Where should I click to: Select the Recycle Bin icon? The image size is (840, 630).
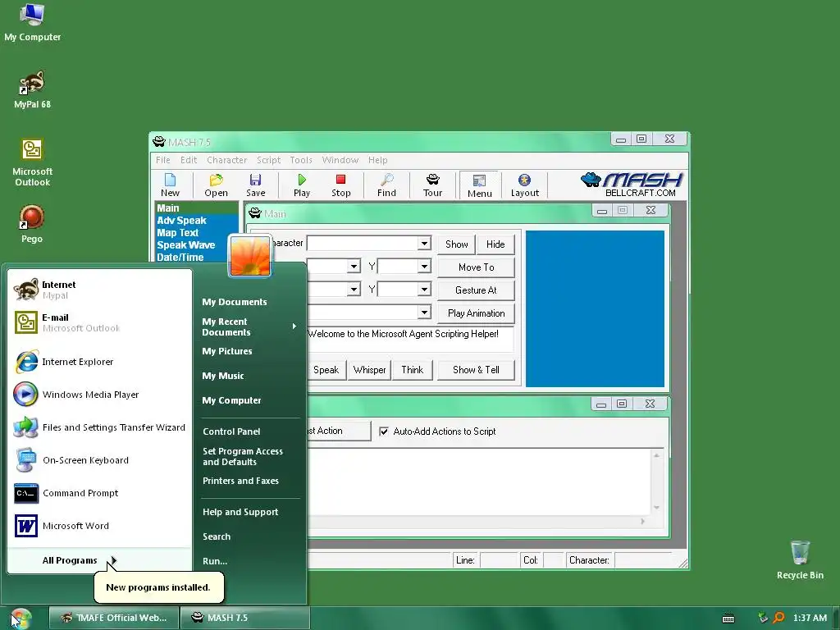[800, 559]
